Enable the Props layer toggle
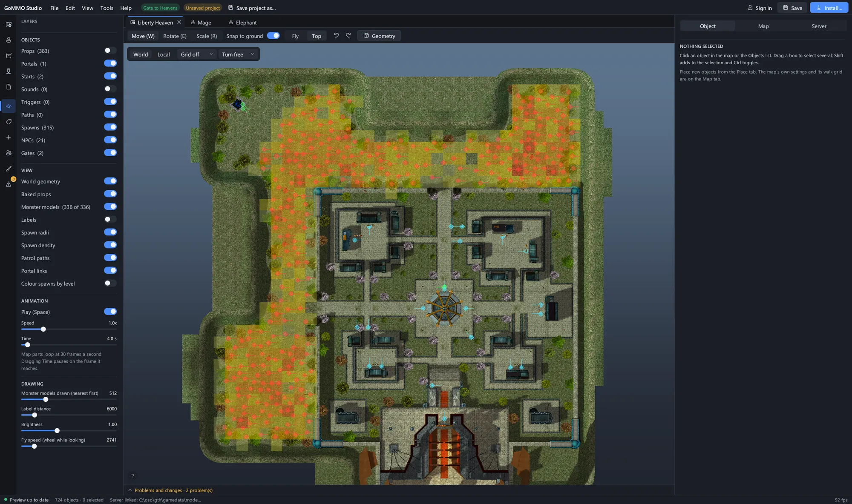The image size is (852, 504). point(110,51)
